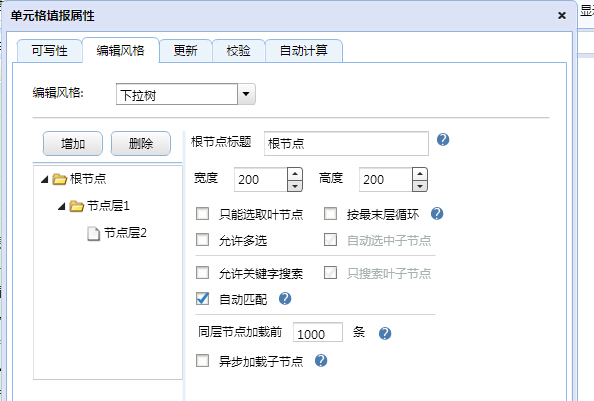Screen dimensions: 594x401
Task: Select the file icon of 节点层2
Action: pos(93,234)
